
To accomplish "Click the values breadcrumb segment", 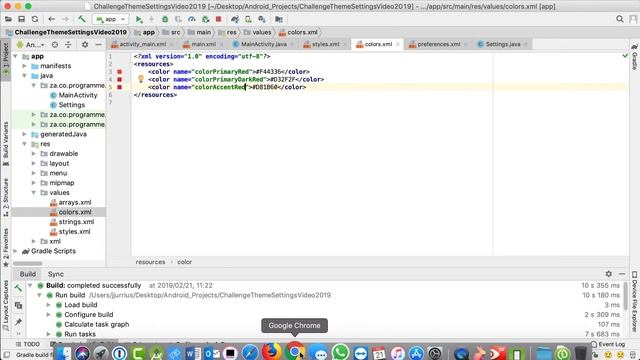I will [262, 32].
